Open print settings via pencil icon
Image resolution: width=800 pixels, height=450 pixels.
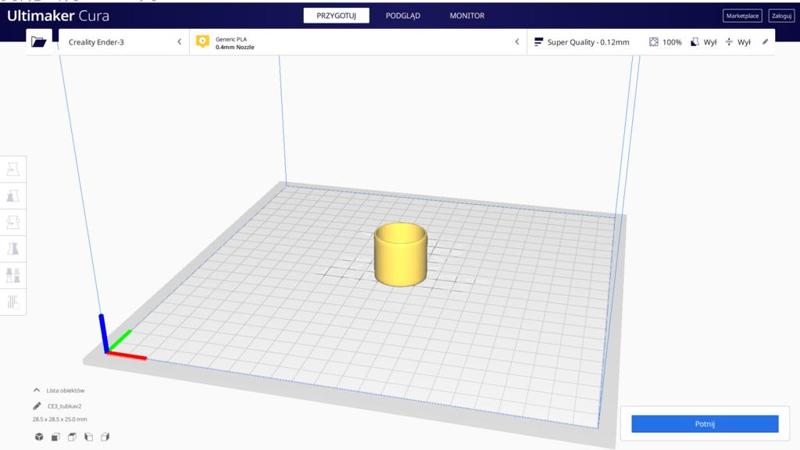[x=765, y=42]
